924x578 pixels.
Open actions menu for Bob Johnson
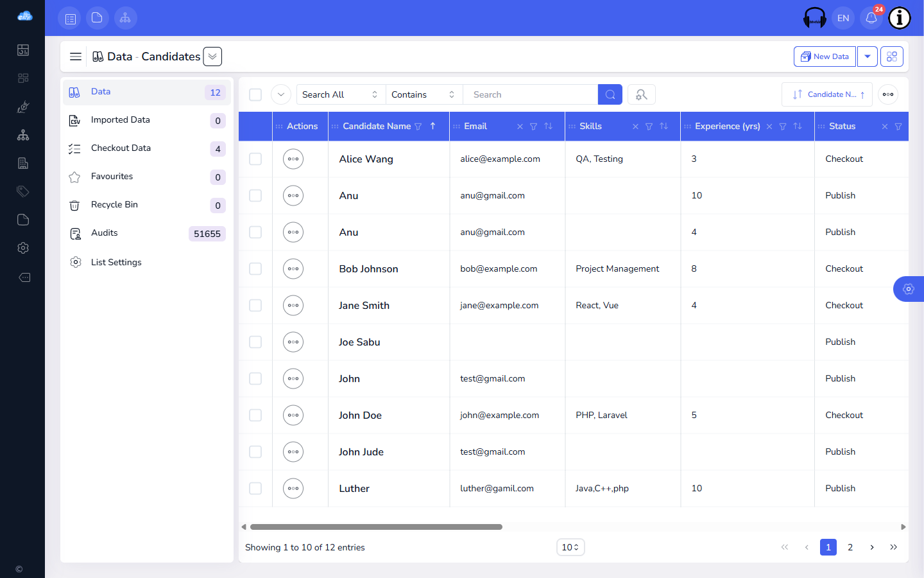[293, 268]
